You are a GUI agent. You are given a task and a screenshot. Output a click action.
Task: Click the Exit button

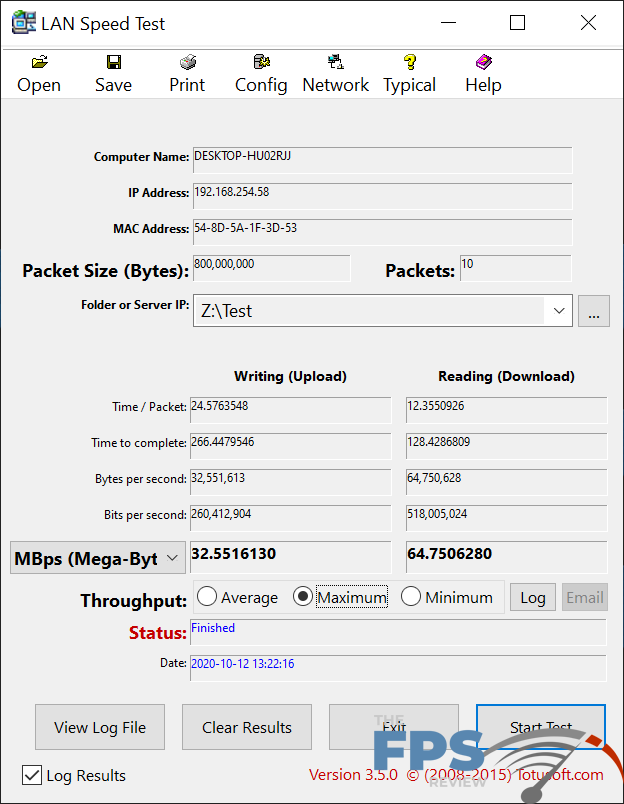394,727
